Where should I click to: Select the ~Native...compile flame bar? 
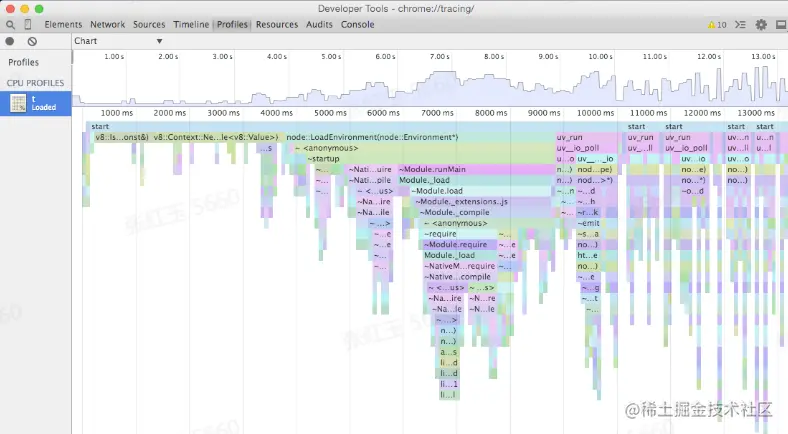[460, 277]
